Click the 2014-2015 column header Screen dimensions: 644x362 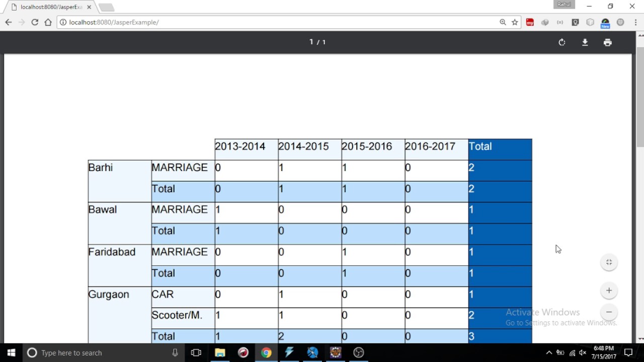pyautogui.click(x=309, y=149)
